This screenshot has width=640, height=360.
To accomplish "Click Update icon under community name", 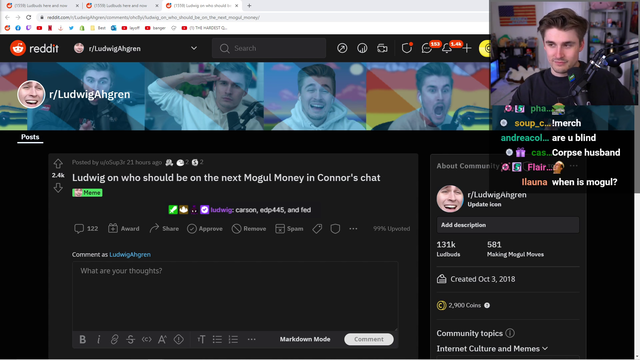I will click(484, 204).
